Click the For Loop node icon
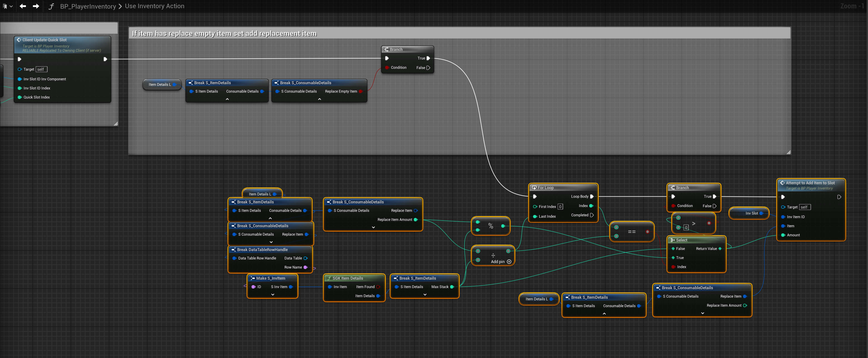 [534, 188]
